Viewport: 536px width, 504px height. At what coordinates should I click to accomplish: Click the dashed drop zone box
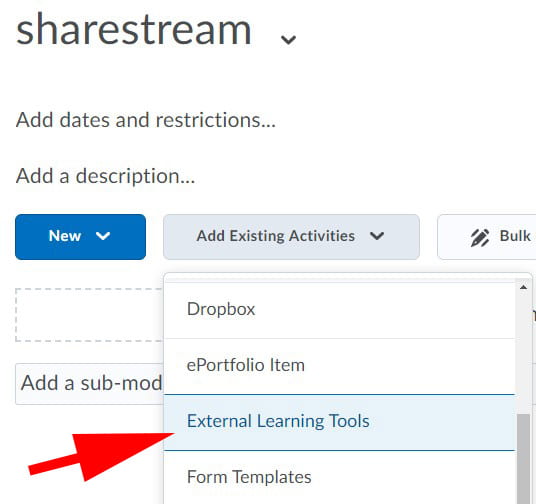[x=90, y=315]
